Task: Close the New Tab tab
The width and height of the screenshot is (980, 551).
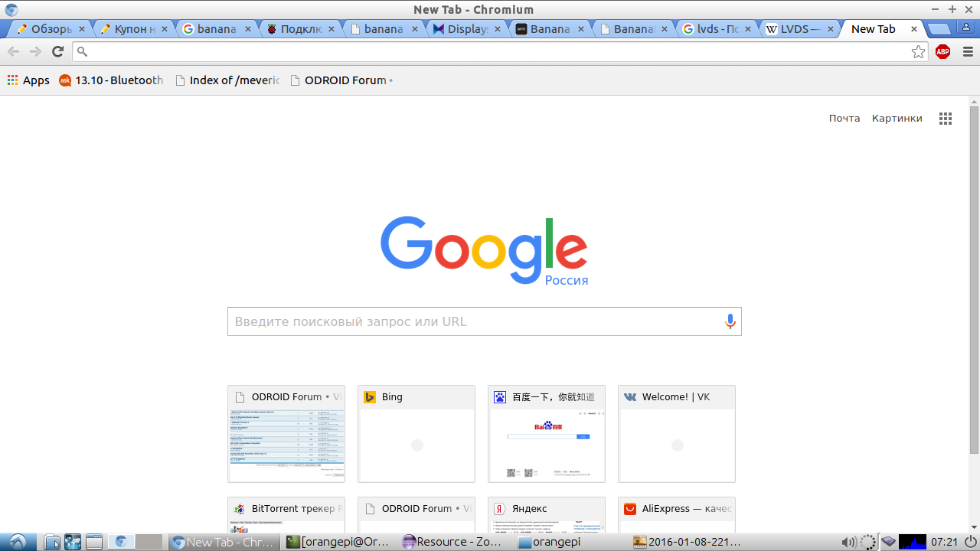Action: tap(914, 29)
